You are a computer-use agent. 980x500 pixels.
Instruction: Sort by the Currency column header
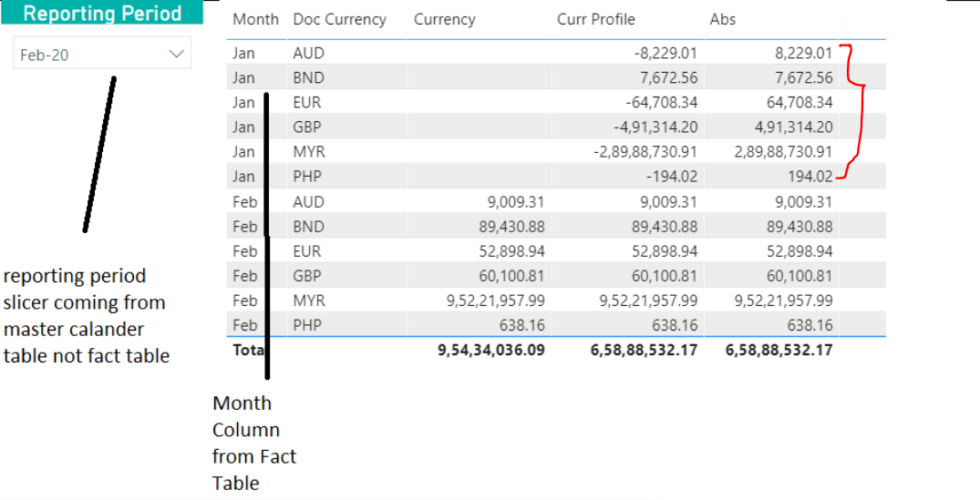click(444, 19)
